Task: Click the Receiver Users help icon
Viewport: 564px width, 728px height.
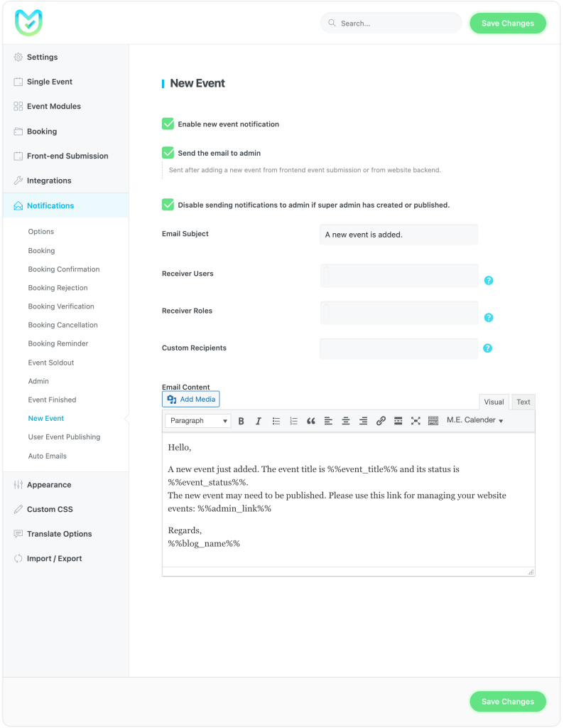Action: [x=488, y=281]
